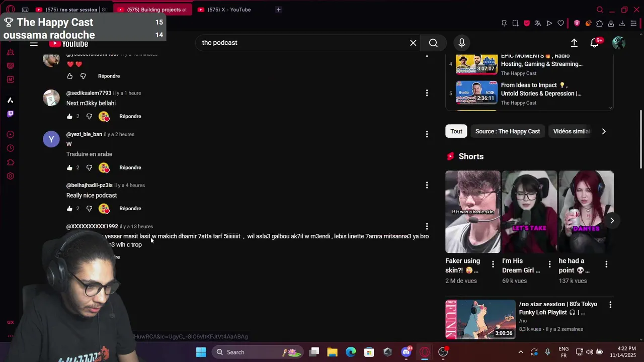Viewport: 644px width, 362px height.
Task: Open options menu for yezi_ble_ban comment
Action: tap(427, 134)
